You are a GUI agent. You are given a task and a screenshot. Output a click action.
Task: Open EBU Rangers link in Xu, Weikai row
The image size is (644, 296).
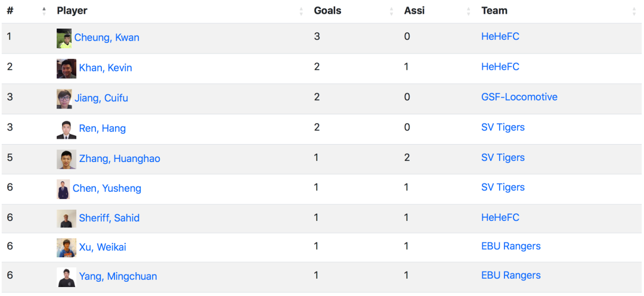tap(511, 247)
